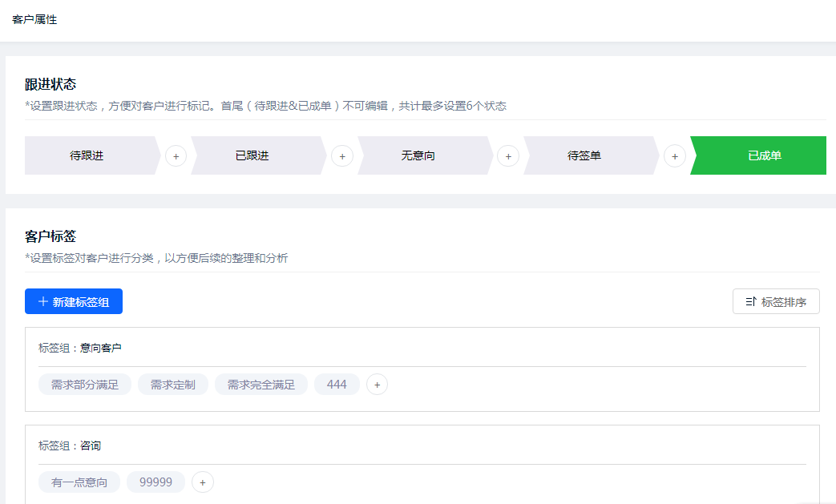
Task: Select the 99999 tag in 咨询 group
Action: tap(155, 482)
